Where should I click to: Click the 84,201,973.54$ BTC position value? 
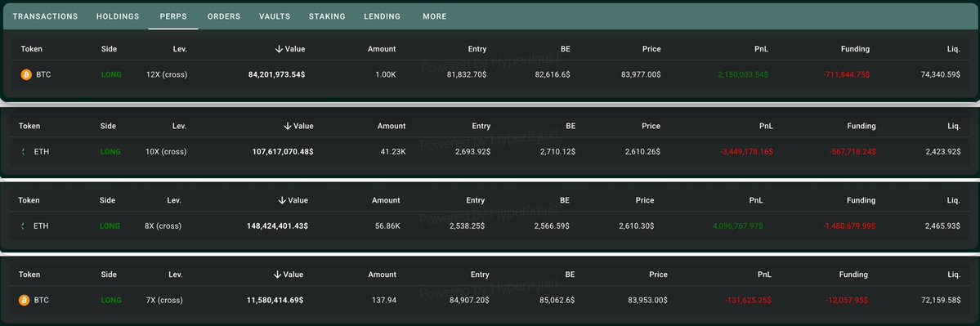(277, 74)
